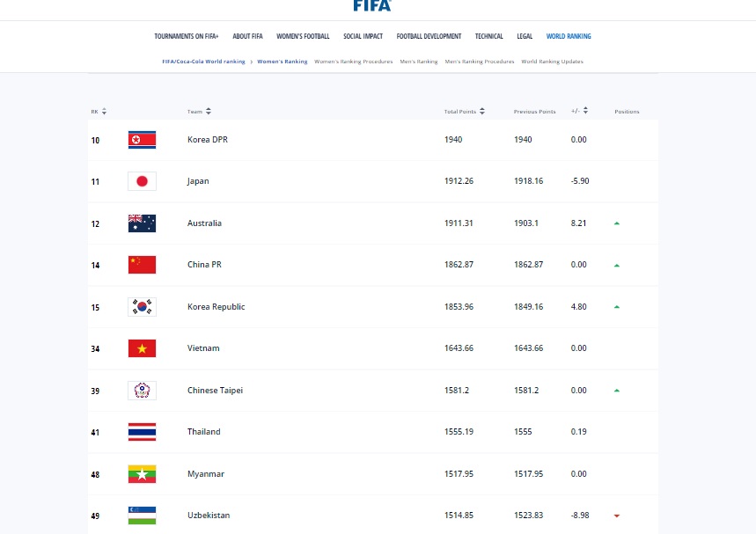The height and width of the screenshot is (534, 756).
Task: Click the Vietnam flag icon
Action: tap(142, 348)
